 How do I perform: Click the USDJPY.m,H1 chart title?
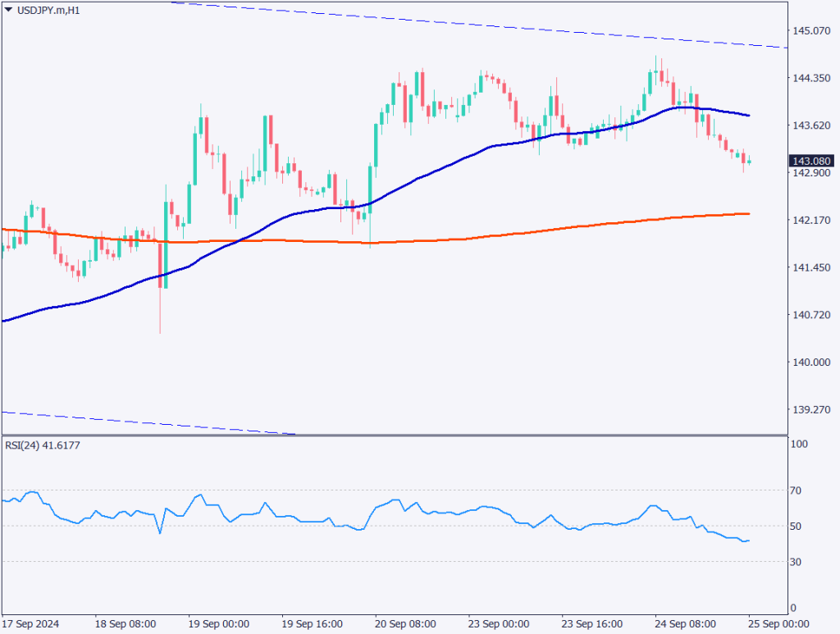(x=44, y=9)
